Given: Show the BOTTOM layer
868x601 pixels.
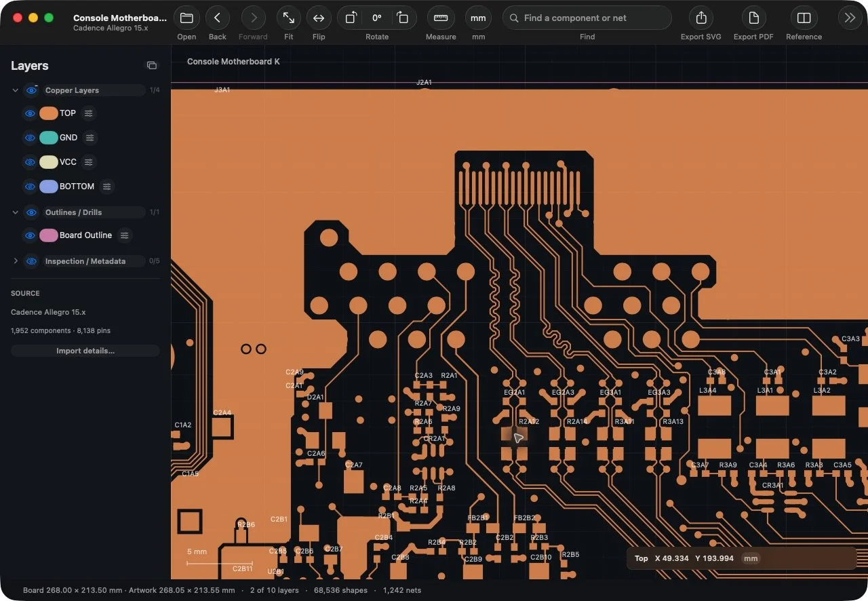Looking at the screenshot, I should [30, 187].
